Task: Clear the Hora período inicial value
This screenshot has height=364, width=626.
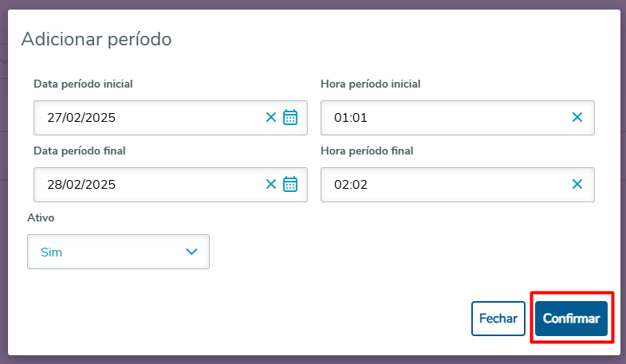Action: [577, 118]
